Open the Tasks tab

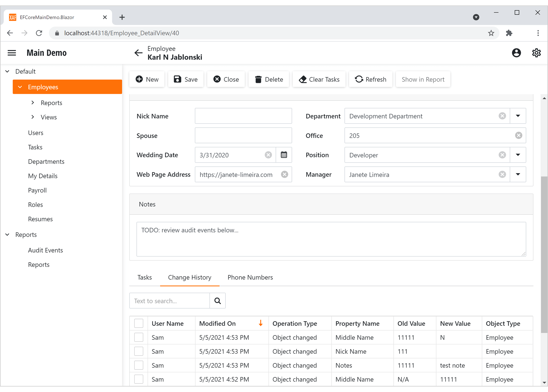[x=144, y=277]
